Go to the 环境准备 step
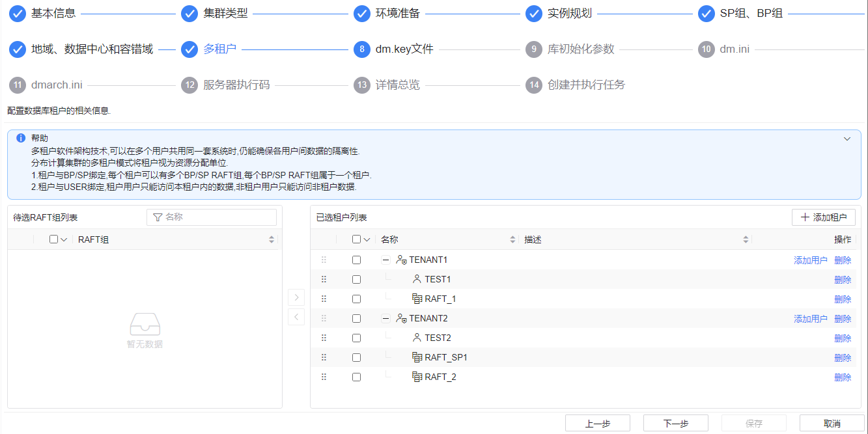This screenshot has width=868, height=434. 398,13
